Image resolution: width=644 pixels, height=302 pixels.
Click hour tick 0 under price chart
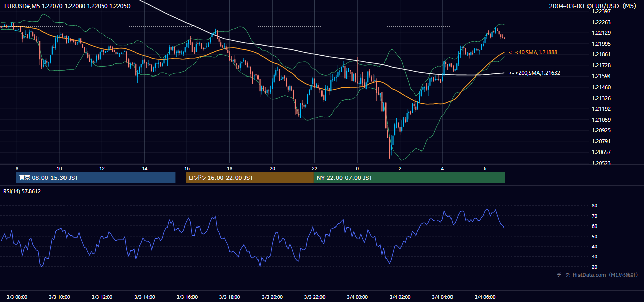coord(357,168)
